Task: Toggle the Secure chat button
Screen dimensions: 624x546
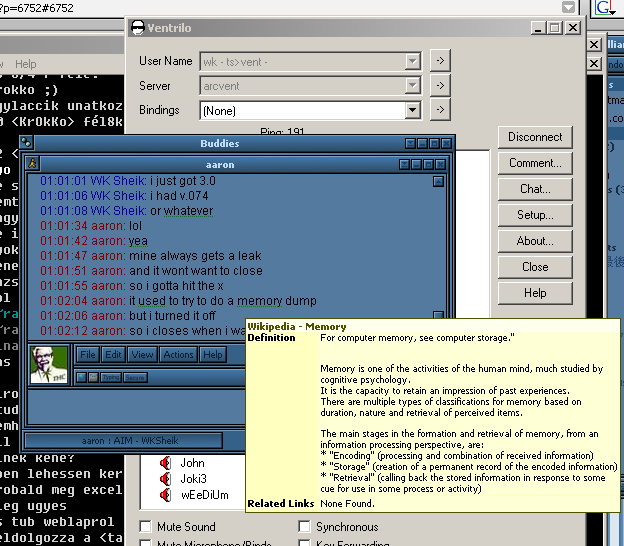Action: [135, 377]
